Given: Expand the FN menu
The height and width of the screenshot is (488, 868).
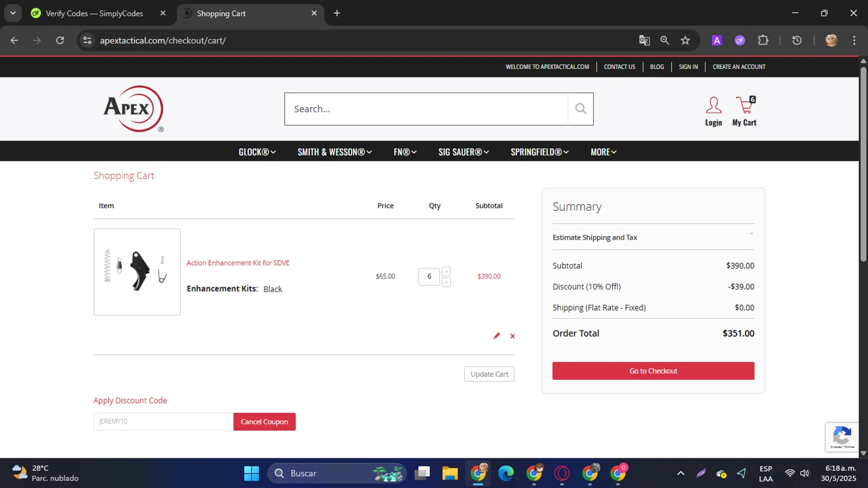Looking at the screenshot, I should pyautogui.click(x=405, y=152).
